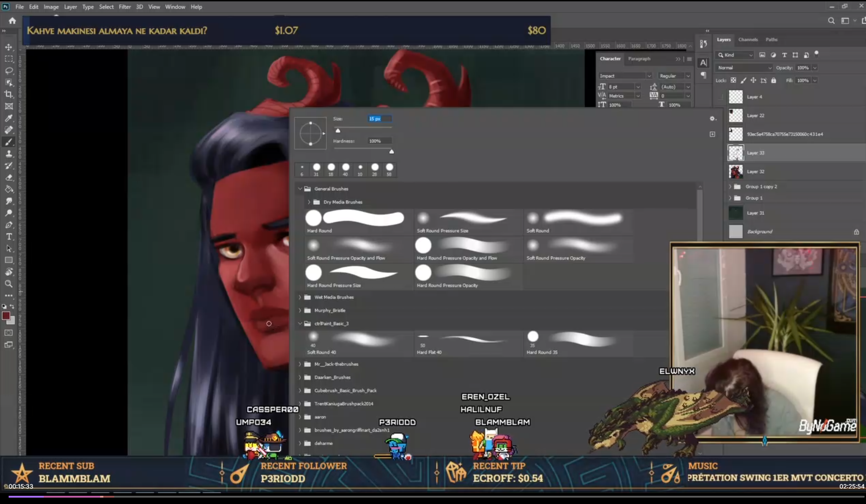This screenshot has width=866, height=504.
Task: Select the Zoom tool
Action: click(9, 284)
